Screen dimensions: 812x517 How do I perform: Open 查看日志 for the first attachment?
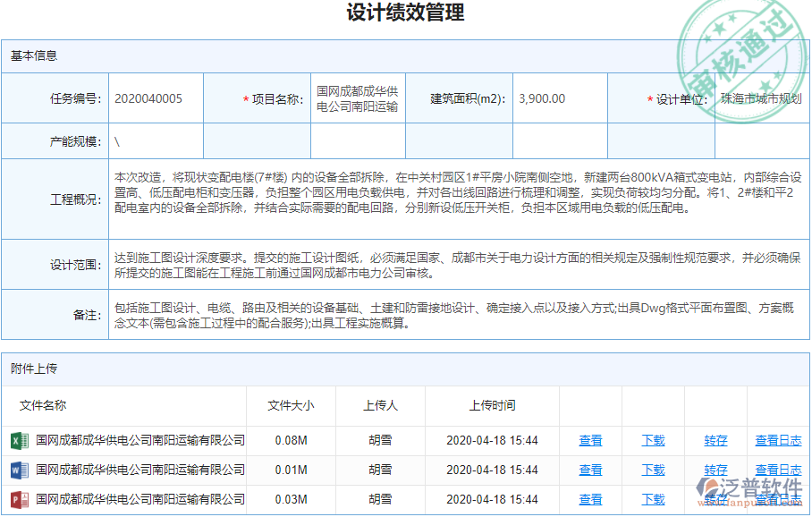click(777, 440)
